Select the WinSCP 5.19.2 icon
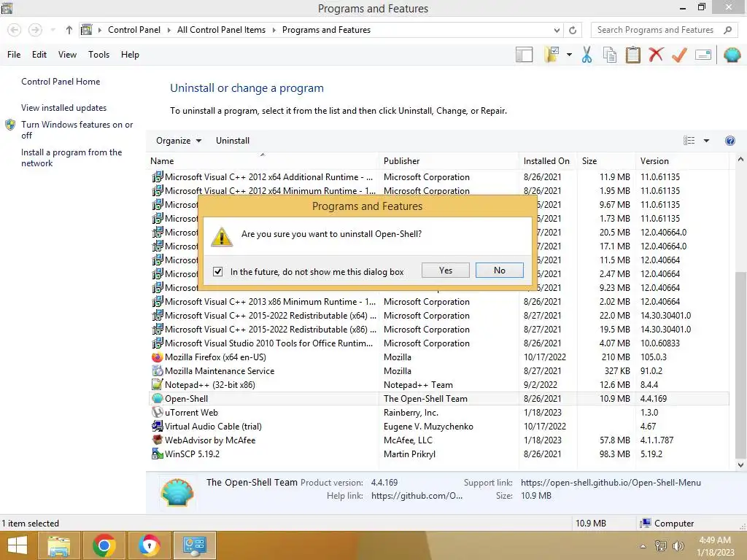Viewport: 747px width, 560px height. (x=158, y=454)
